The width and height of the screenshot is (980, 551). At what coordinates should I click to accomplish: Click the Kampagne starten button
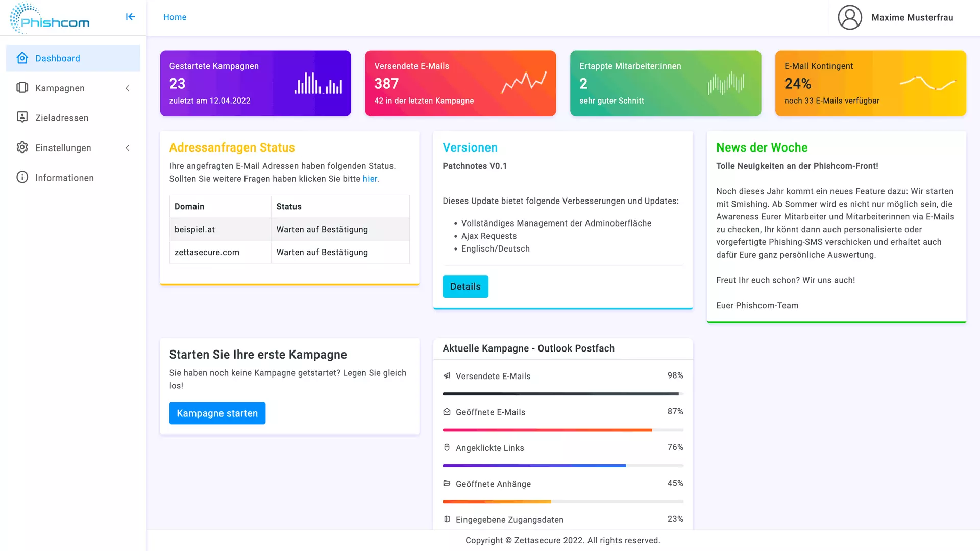coord(217,413)
